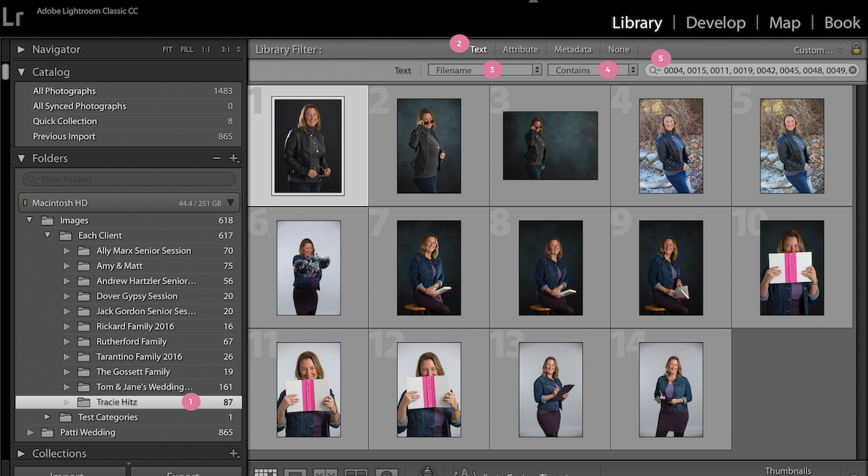Viewport: 868px width, 476px height.
Task: Select thumbnail 14 in the grid
Action: pyautogui.click(x=671, y=389)
